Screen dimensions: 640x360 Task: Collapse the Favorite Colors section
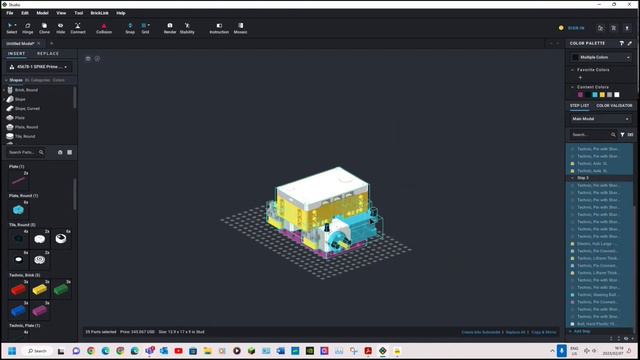point(572,70)
